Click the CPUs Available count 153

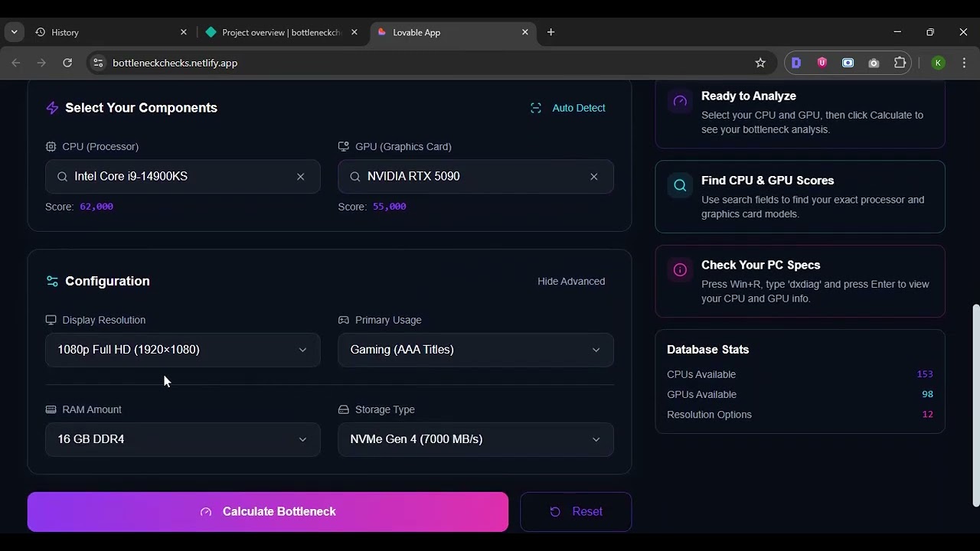coord(925,374)
